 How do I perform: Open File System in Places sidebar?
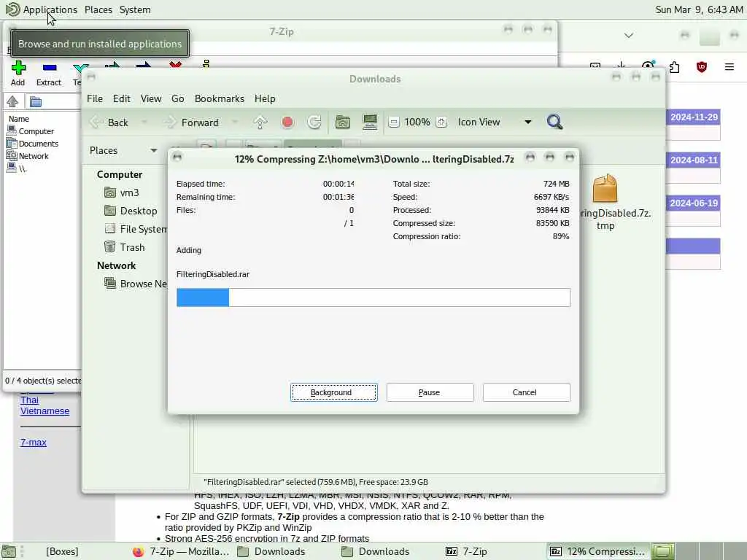[136, 229]
